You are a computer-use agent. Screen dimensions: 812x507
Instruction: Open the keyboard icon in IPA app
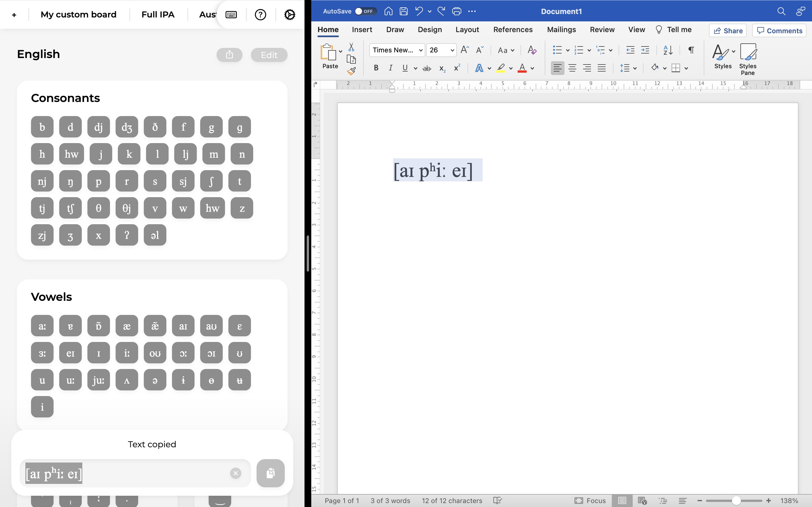(x=231, y=15)
